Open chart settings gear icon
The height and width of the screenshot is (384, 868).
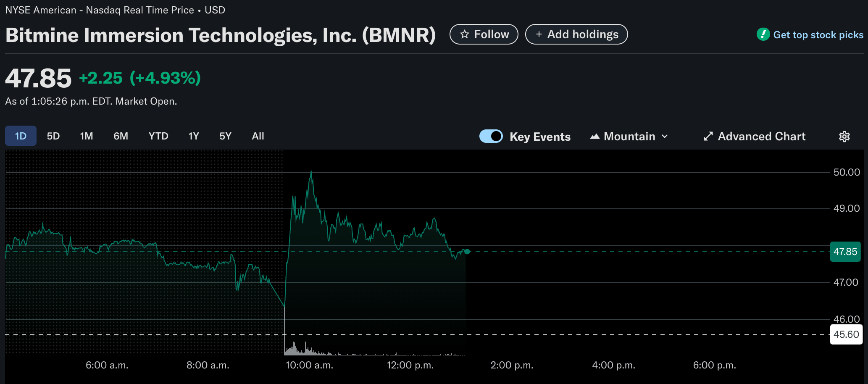[844, 137]
